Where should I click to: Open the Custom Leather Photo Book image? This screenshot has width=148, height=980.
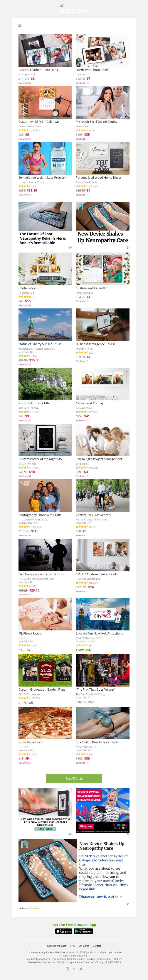[x=45, y=50]
